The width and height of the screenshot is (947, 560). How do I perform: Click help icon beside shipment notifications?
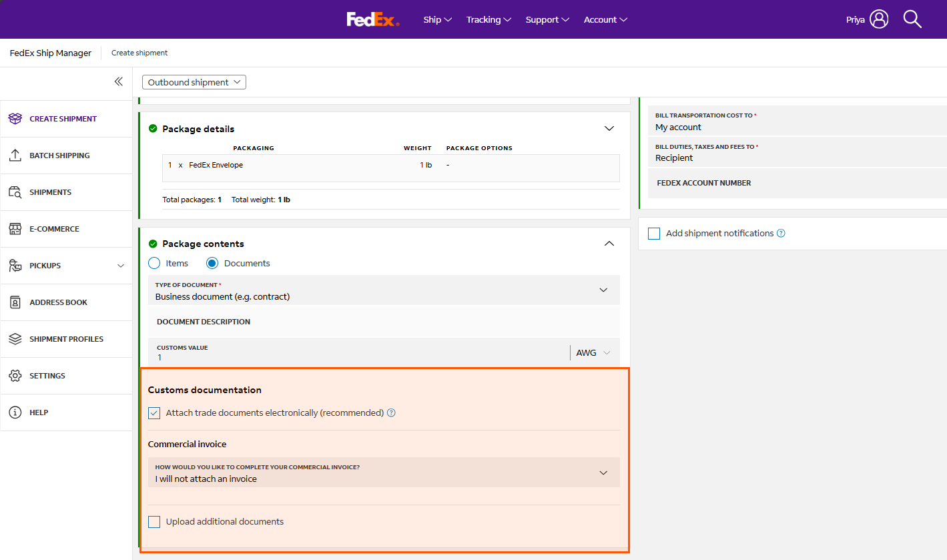(781, 234)
